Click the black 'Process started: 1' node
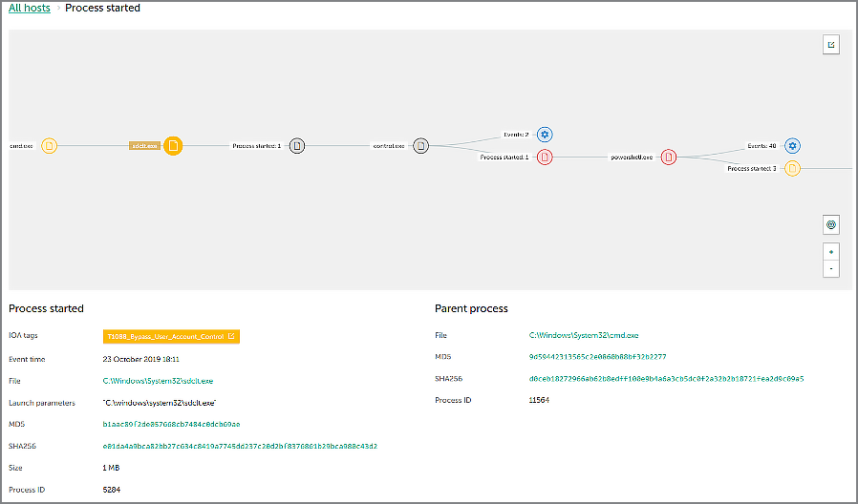Image resolution: width=858 pixels, height=504 pixels. [297, 146]
